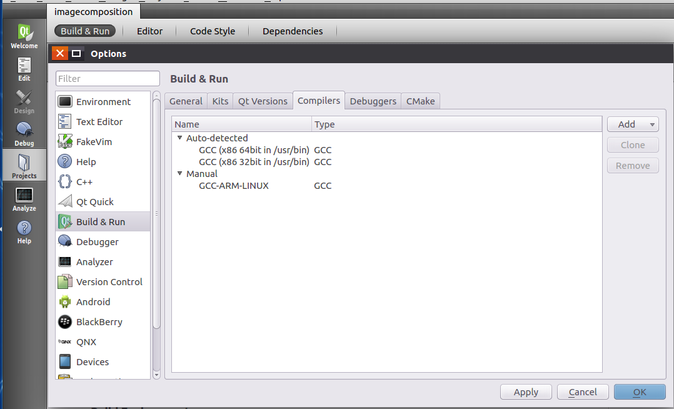Open Version Control settings category
The width and height of the screenshot is (674, 409).
click(109, 282)
